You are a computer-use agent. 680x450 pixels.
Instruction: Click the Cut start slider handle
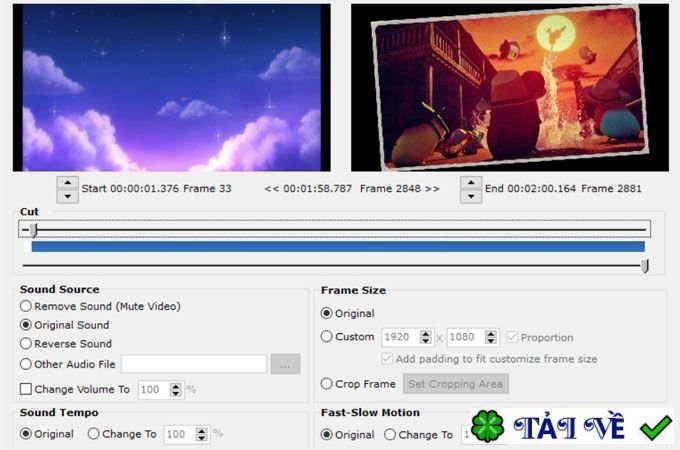click(x=33, y=230)
